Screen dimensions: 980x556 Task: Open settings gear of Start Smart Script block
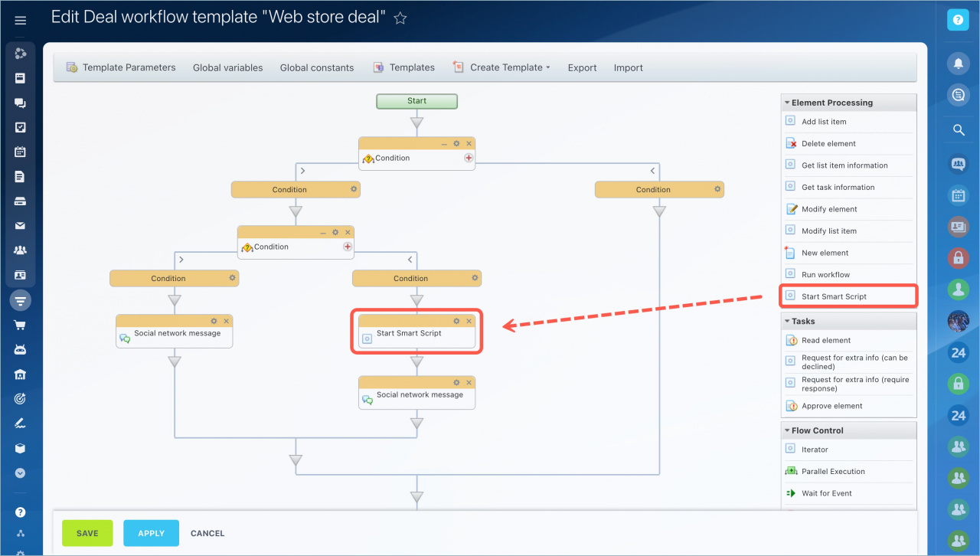pyautogui.click(x=456, y=321)
